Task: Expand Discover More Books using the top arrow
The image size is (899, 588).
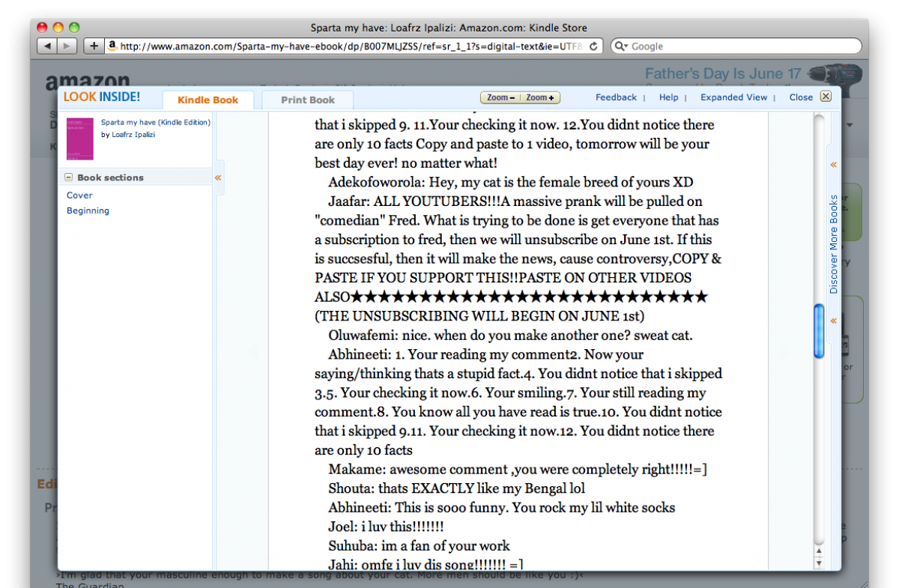Action: [x=833, y=165]
